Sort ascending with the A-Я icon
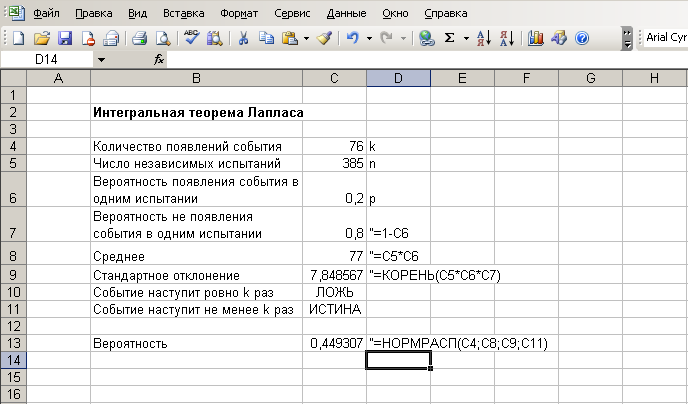 [484, 38]
